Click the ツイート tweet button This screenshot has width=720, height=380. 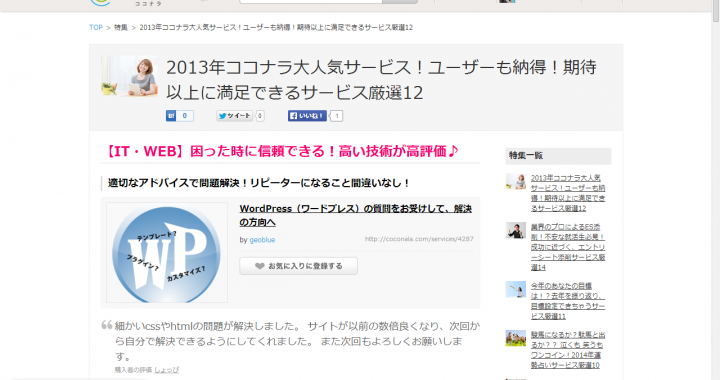pos(235,116)
